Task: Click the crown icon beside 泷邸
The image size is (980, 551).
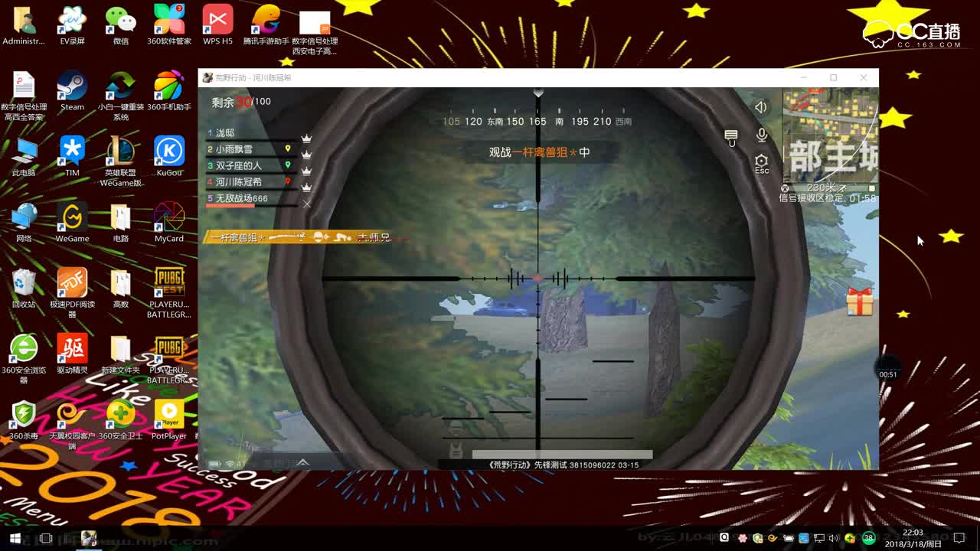Action: 306,139
